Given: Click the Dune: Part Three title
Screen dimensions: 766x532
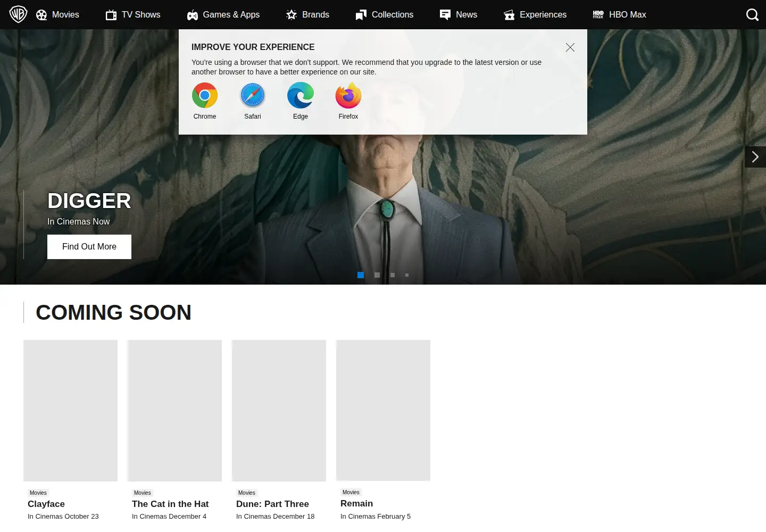Looking at the screenshot, I should tap(272, 504).
